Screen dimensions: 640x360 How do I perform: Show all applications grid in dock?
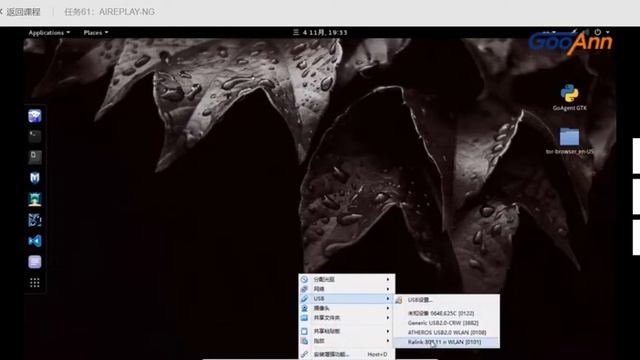tap(35, 282)
